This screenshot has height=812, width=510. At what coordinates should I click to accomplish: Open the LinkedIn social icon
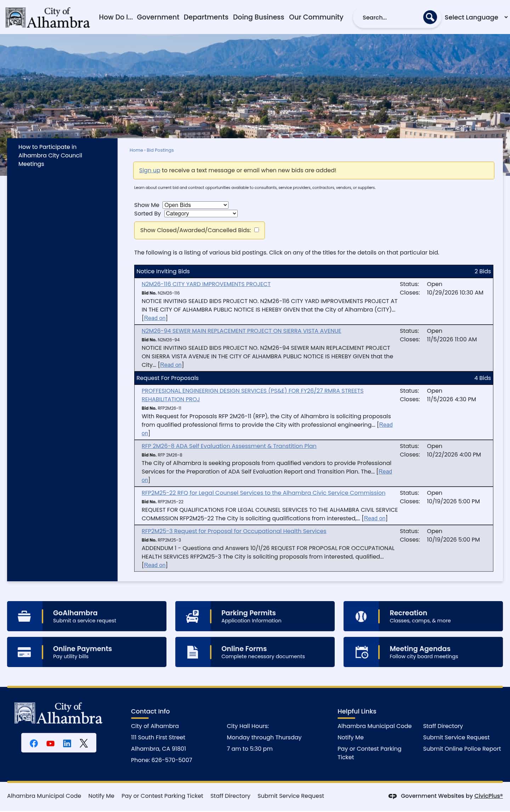point(67,743)
